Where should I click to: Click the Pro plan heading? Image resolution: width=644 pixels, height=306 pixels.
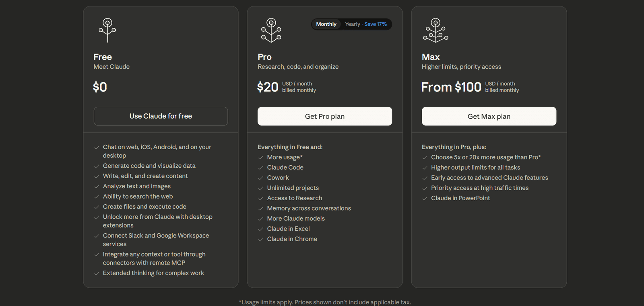coord(264,57)
